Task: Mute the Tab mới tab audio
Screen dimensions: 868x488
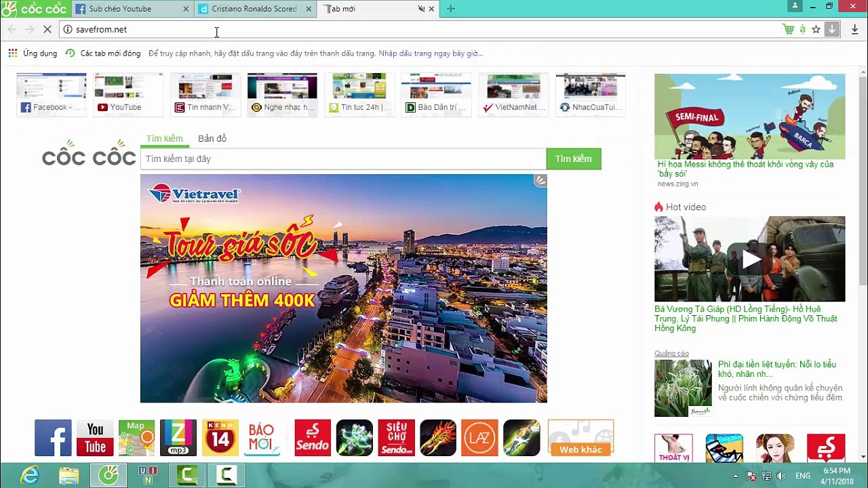Action: pos(420,9)
